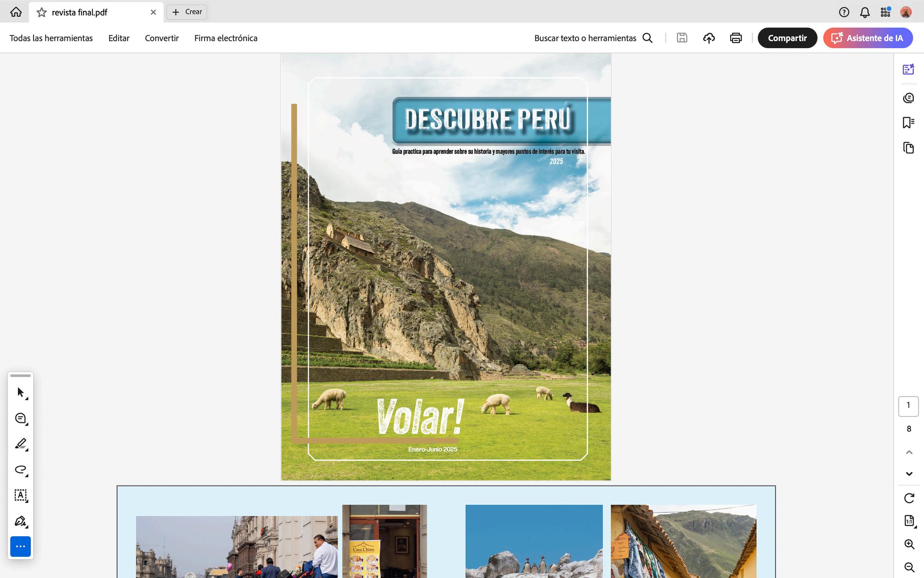The height and width of the screenshot is (578, 924).
Task: Print the PDF file
Action: [x=736, y=38]
